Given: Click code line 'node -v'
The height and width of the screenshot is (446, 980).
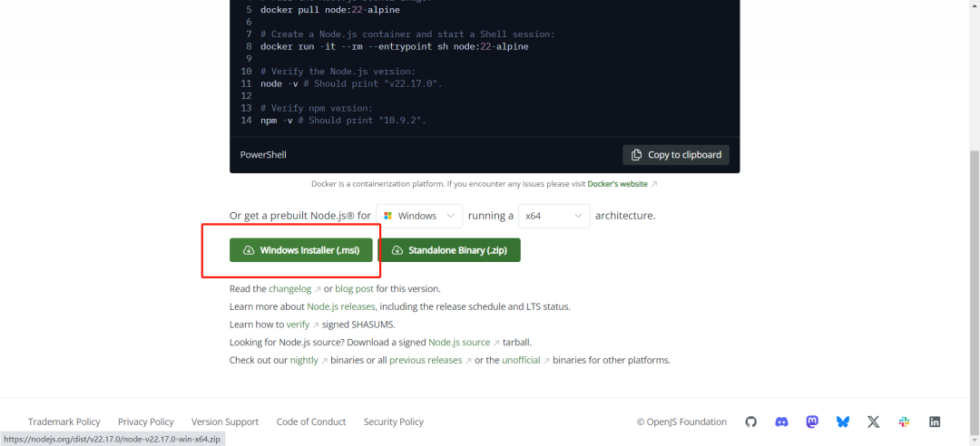Looking at the screenshot, I should tap(351, 83).
